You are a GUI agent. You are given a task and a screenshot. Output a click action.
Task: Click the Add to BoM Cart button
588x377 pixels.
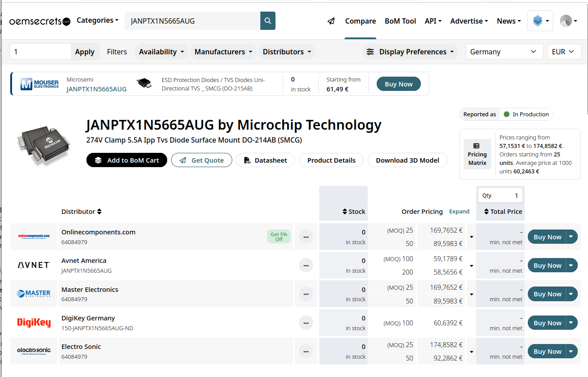click(x=127, y=160)
